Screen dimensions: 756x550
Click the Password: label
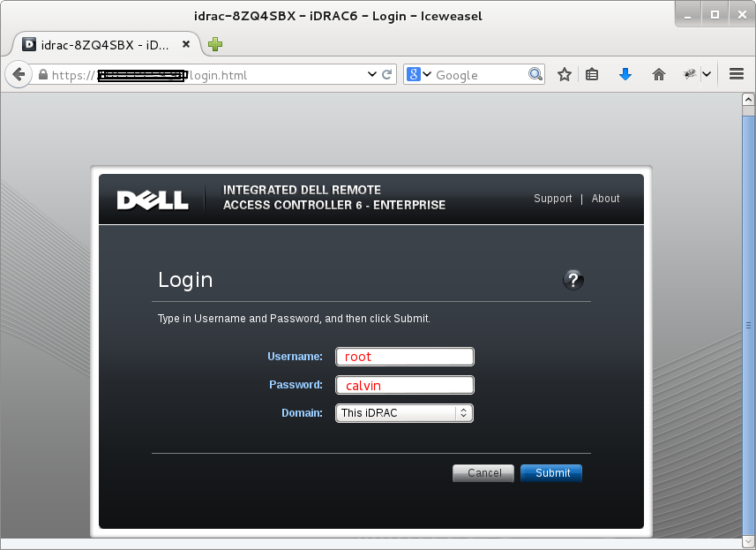coord(296,385)
